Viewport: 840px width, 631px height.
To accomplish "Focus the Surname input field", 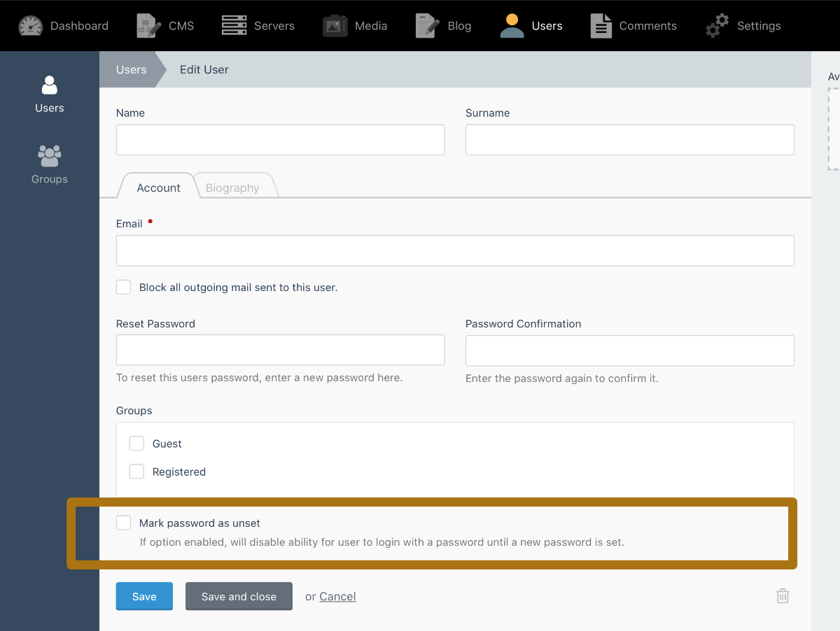I will pyautogui.click(x=630, y=140).
